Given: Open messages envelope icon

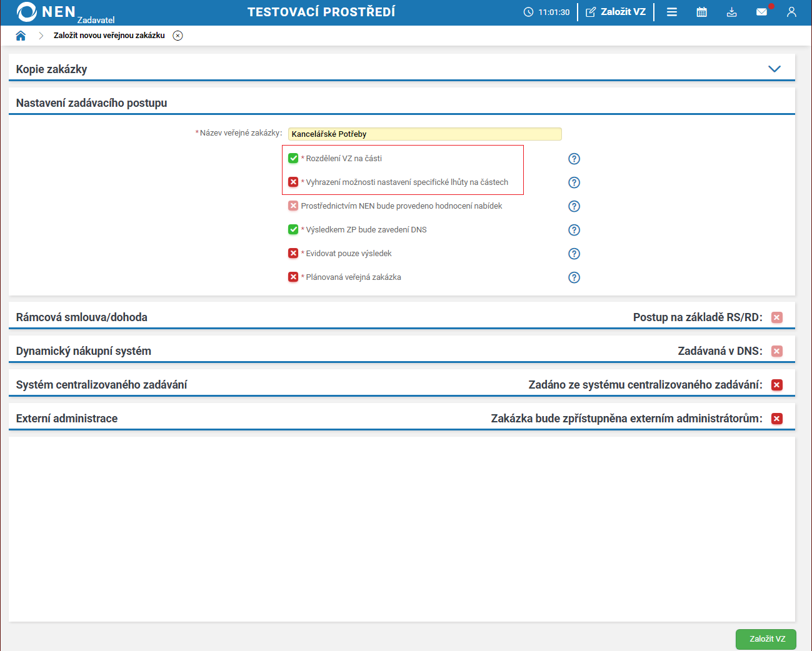Looking at the screenshot, I should [x=761, y=12].
